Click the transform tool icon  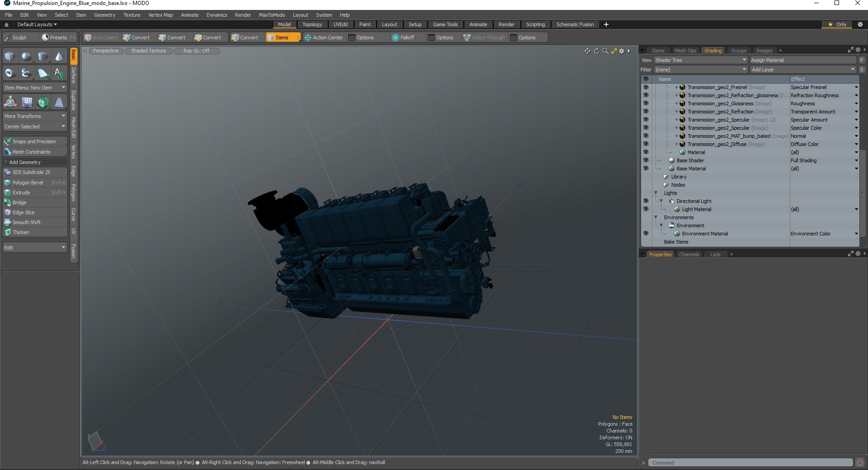(x=10, y=102)
